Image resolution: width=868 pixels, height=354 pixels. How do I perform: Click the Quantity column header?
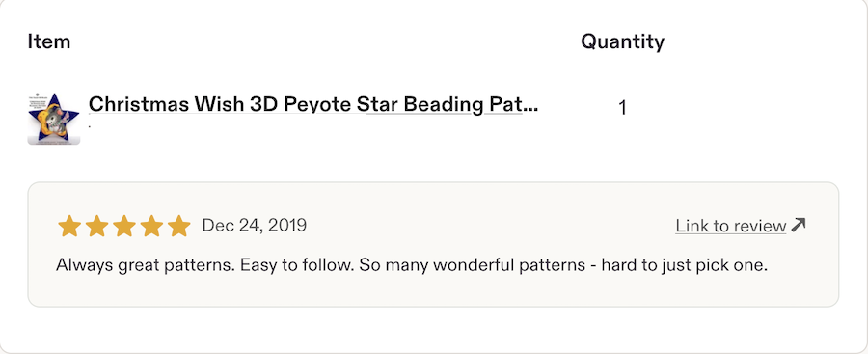pyautogui.click(x=622, y=41)
